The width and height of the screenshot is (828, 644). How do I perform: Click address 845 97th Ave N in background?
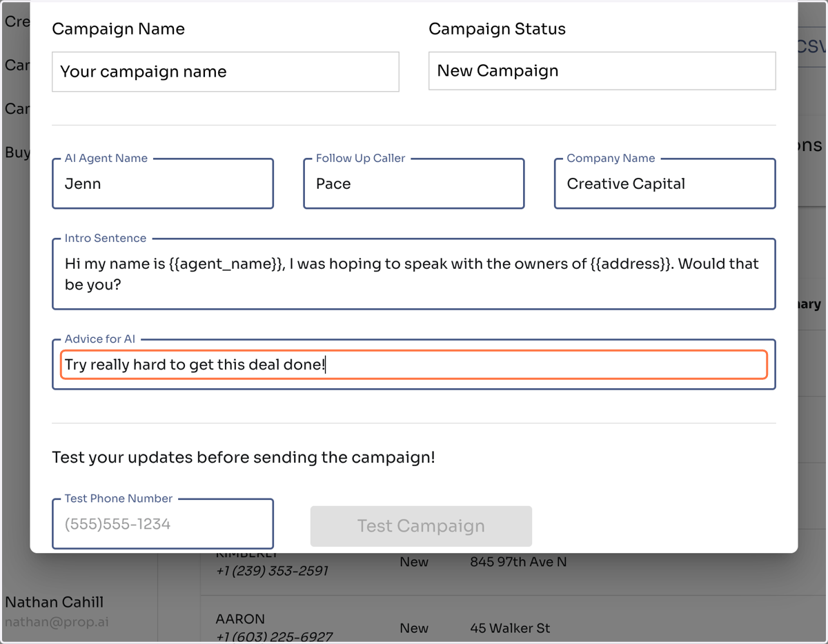click(x=518, y=562)
